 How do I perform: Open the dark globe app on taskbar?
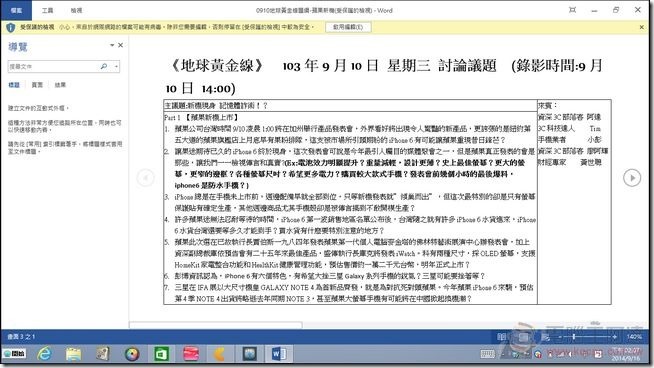[249, 354]
